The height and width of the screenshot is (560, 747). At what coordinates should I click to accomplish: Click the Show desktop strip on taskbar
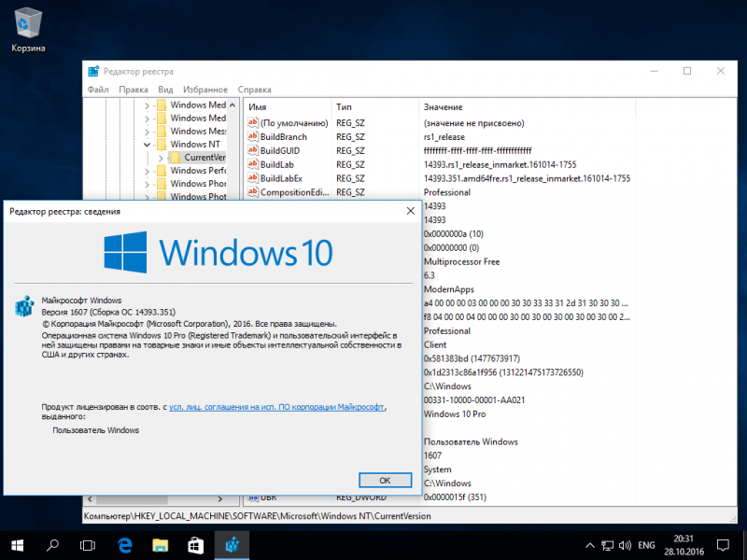[x=744, y=545]
